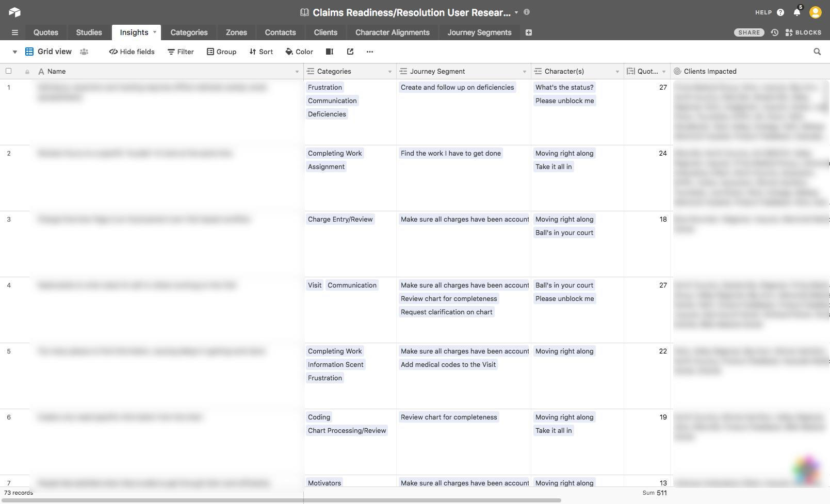Open the BLOCKS panel
830x504 pixels.
[x=803, y=32]
